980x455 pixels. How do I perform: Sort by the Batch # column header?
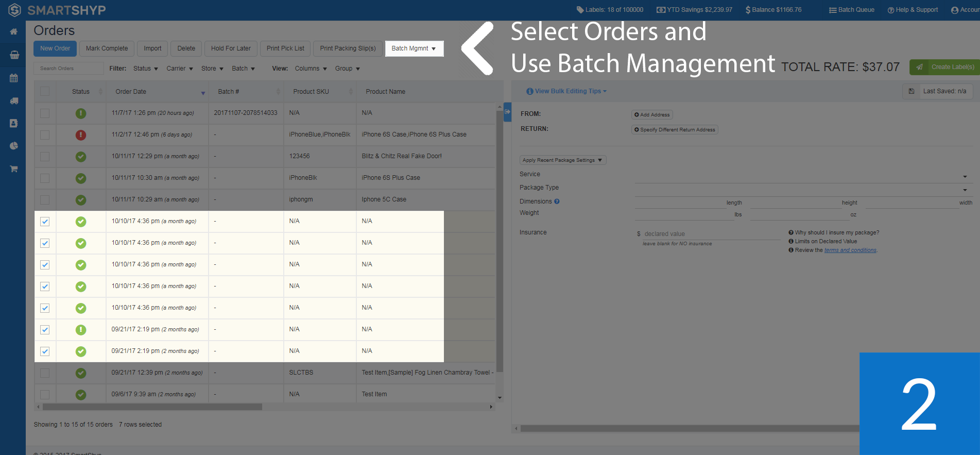click(246, 92)
